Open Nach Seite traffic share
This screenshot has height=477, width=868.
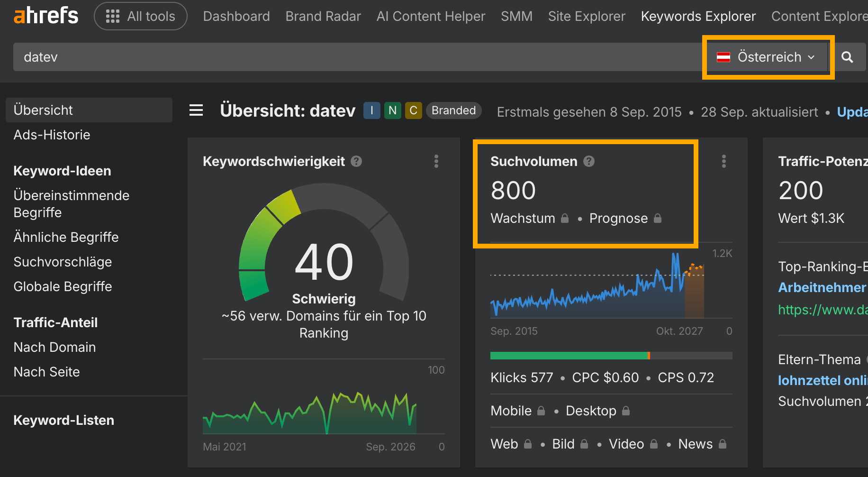(x=47, y=372)
